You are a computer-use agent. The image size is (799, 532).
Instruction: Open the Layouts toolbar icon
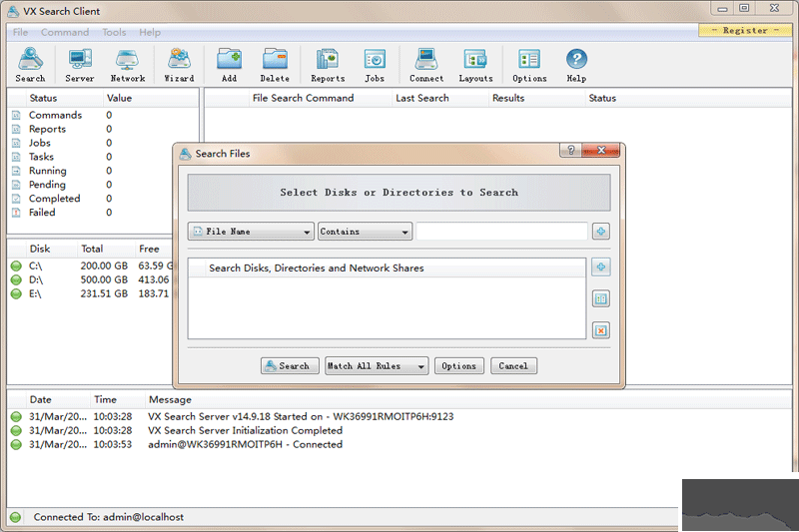[475, 65]
